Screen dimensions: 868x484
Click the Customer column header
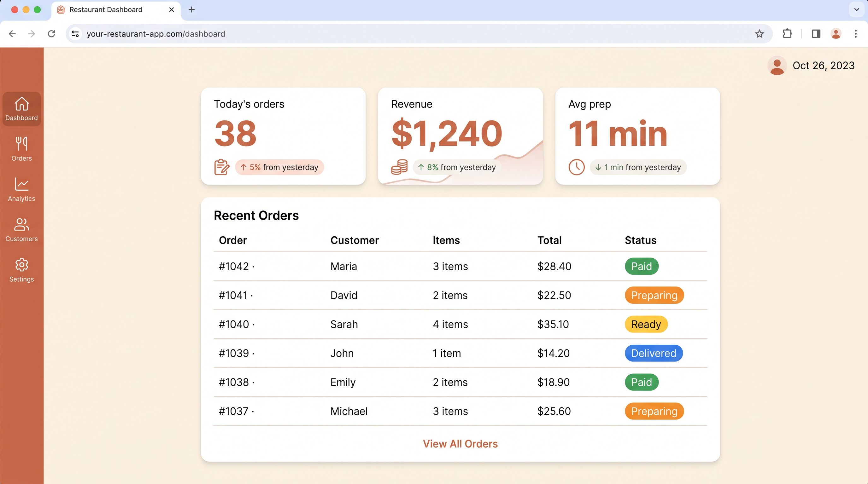[355, 240]
